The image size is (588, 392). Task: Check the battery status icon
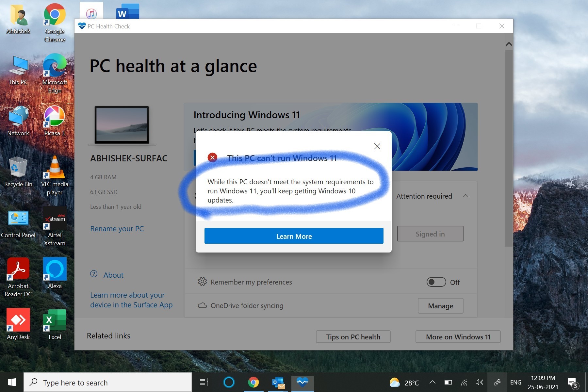click(448, 382)
